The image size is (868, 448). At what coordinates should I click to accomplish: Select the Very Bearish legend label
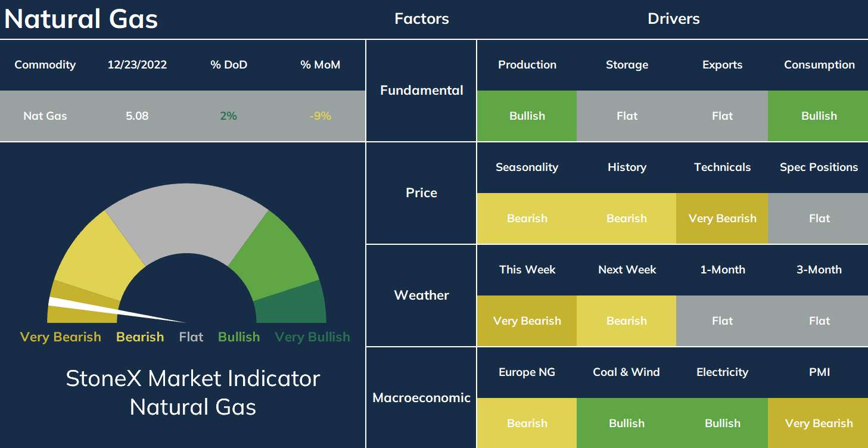[61, 337]
